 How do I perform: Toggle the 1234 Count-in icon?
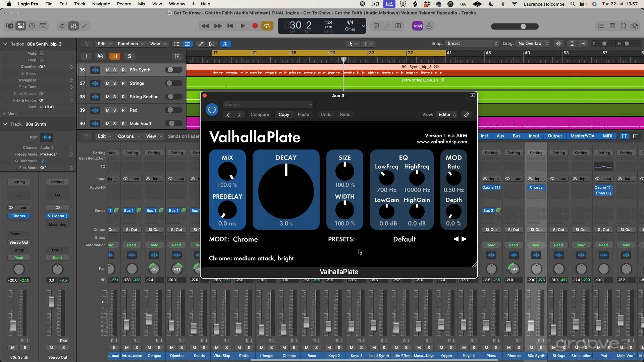(418, 25)
